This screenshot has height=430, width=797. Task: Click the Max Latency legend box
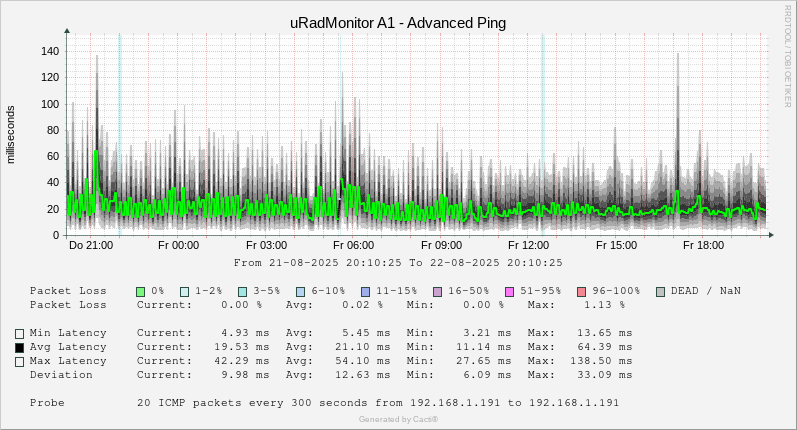click(19, 362)
